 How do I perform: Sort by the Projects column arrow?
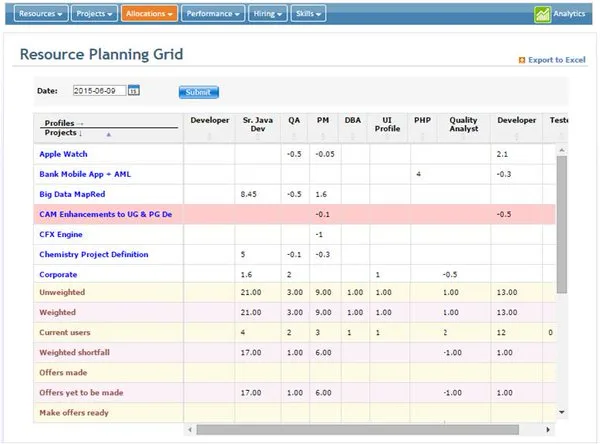pos(109,134)
